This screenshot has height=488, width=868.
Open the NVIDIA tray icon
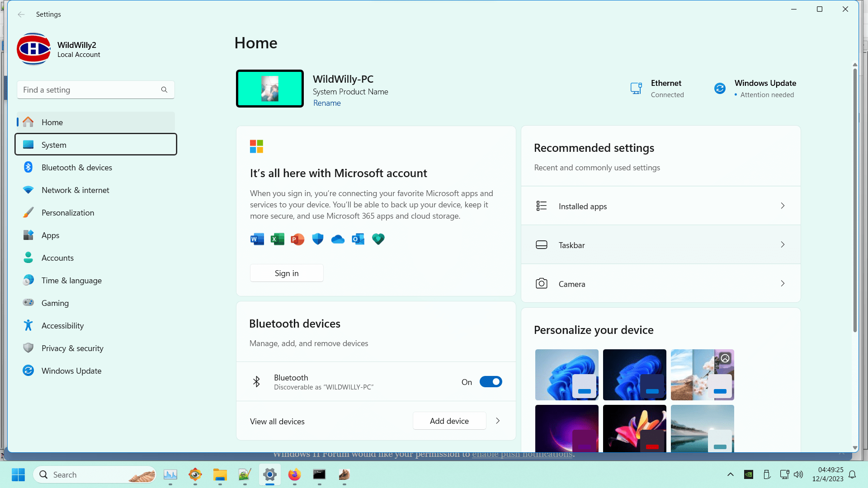point(749,474)
